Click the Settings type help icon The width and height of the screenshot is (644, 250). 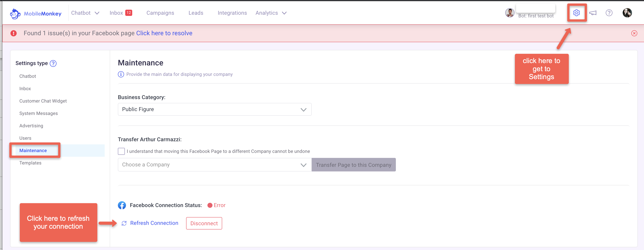(53, 63)
